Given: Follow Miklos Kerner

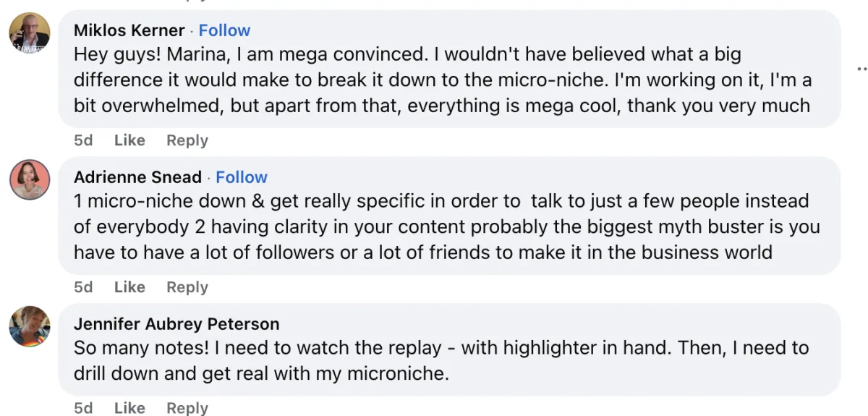Looking at the screenshot, I should tap(224, 30).
